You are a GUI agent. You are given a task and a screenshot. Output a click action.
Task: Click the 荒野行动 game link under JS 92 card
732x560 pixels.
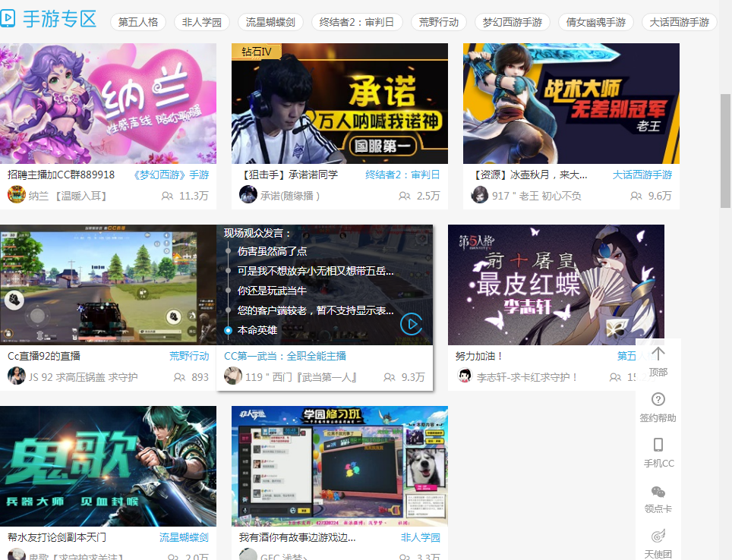pyautogui.click(x=189, y=356)
